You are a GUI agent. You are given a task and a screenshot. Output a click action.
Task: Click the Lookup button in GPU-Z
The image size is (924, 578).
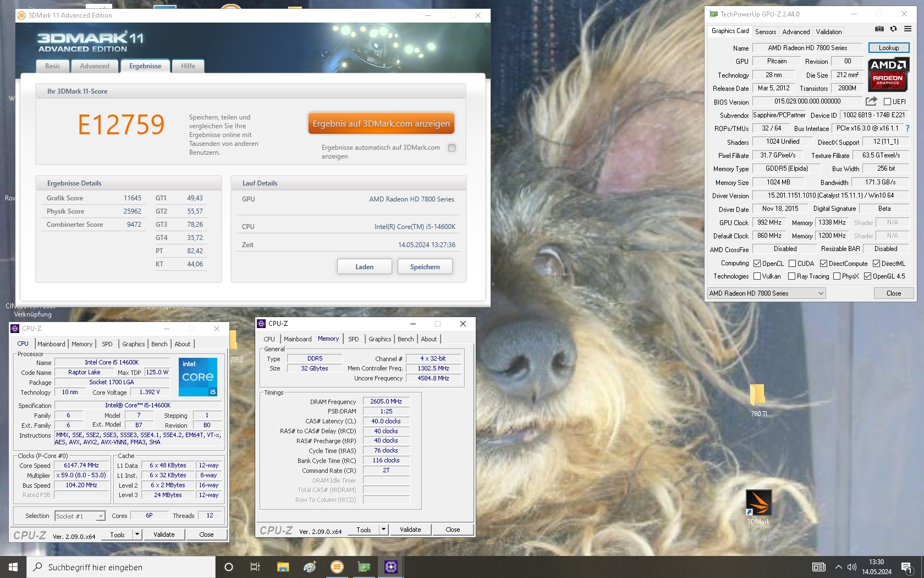(x=889, y=48)
